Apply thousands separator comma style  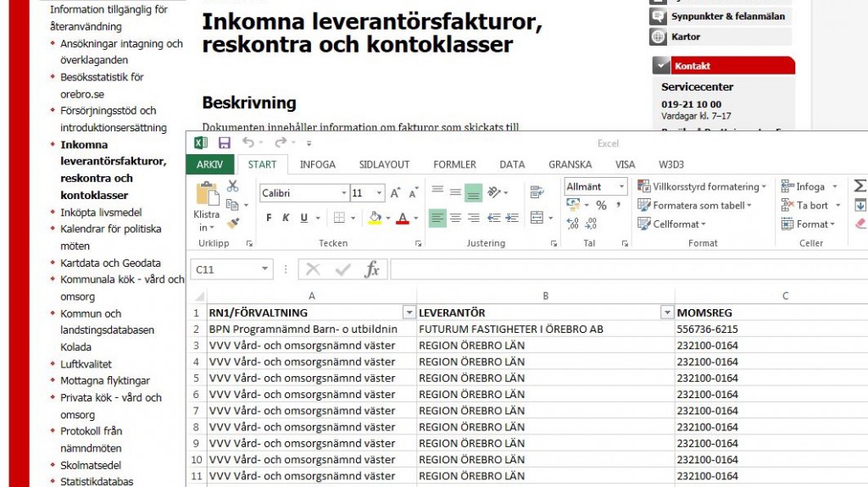tap(618, 205)
